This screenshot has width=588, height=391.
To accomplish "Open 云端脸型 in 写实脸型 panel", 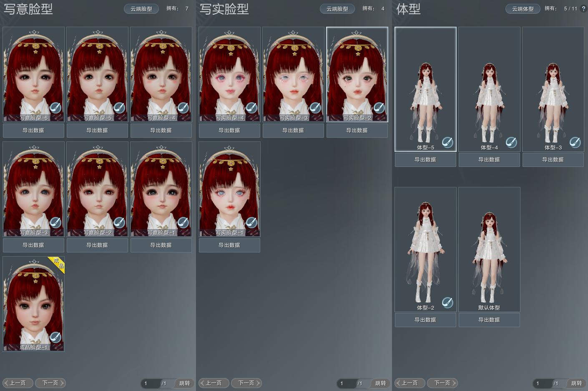I will [x=337, y=9].
